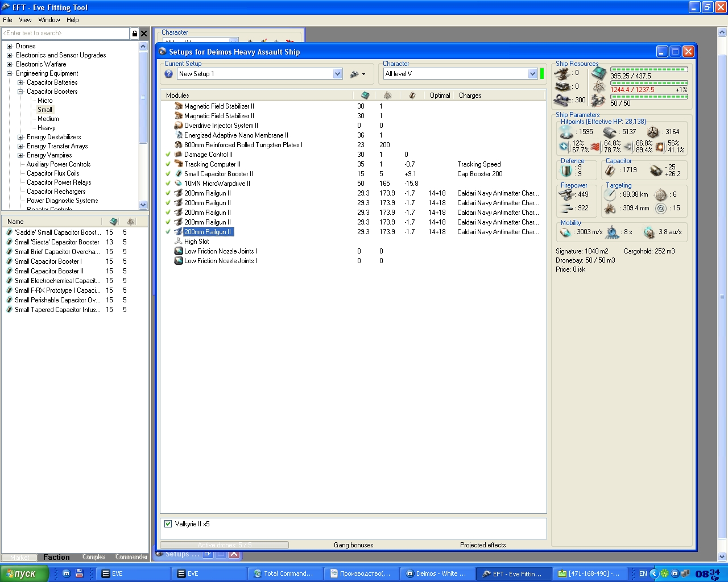
Task: Click the powergrid icon beside 1244.4 / 1237.5
Action: (598, 87)
